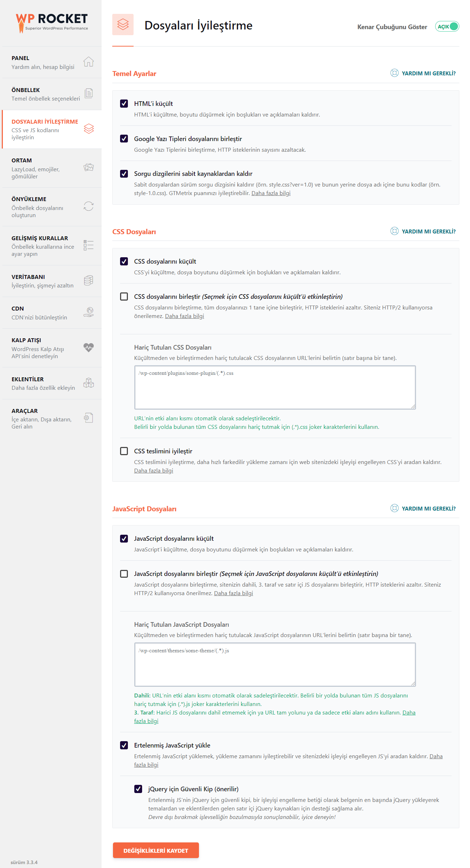Click the Önyükleme refresh icon
470x868 pixels.
(88, 206)
